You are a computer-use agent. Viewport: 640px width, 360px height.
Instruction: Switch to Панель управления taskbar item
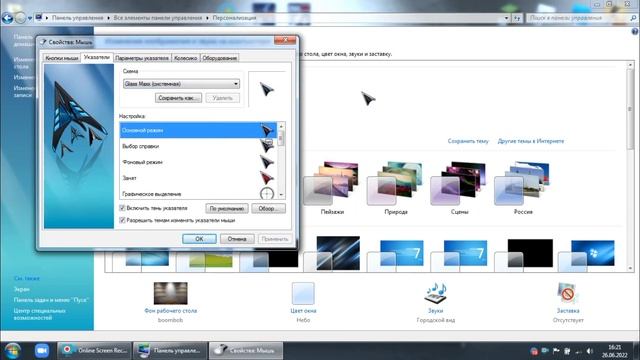pyautogui.click(x=170, y=351)
